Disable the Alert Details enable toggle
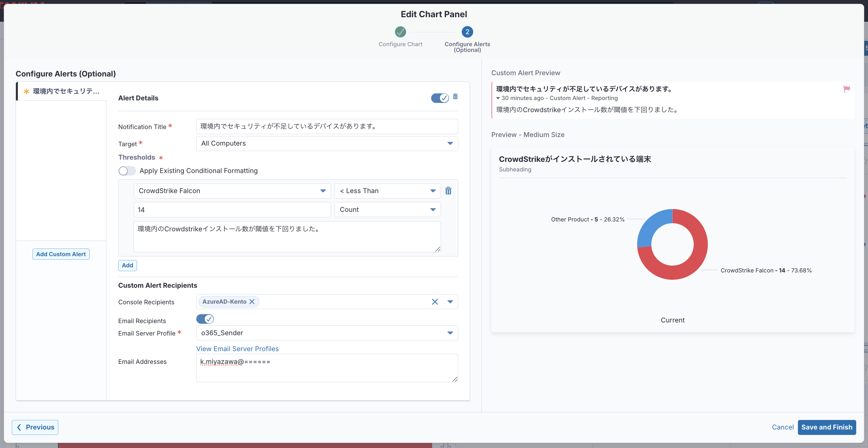Screen dimensions: 868x448 [440, 98]
